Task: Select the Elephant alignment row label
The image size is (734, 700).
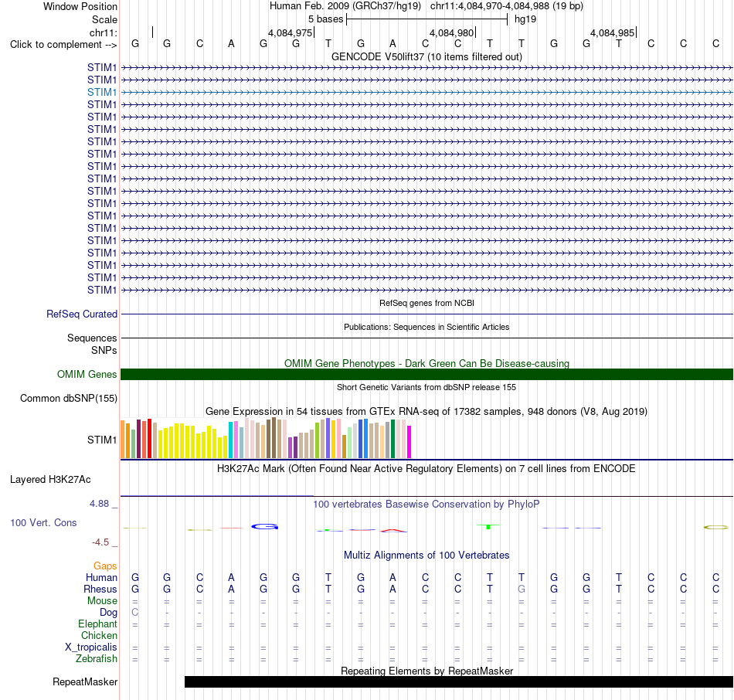Action: 97,624
